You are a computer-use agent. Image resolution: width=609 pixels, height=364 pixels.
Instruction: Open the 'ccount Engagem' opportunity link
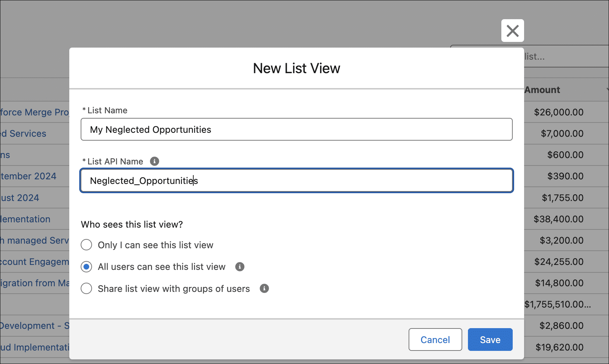click(x=35, y=262)
